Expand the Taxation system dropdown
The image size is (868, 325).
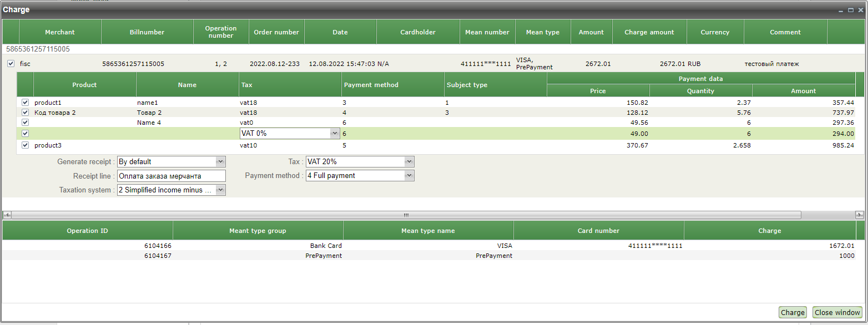click(220, 190)
